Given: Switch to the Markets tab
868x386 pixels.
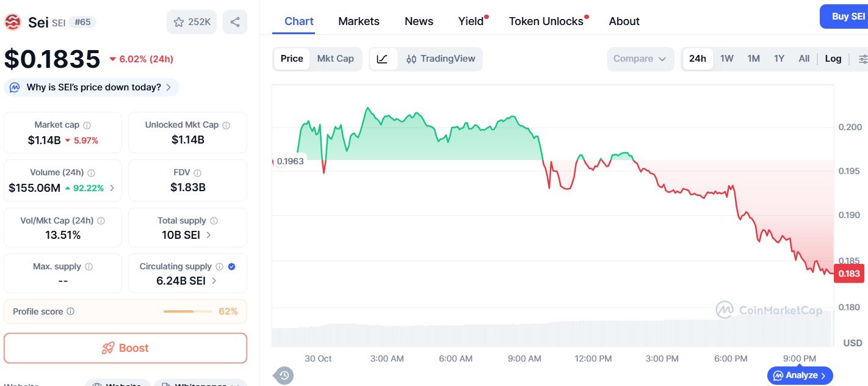Looking at the screenshot, I should coord(359,21).
